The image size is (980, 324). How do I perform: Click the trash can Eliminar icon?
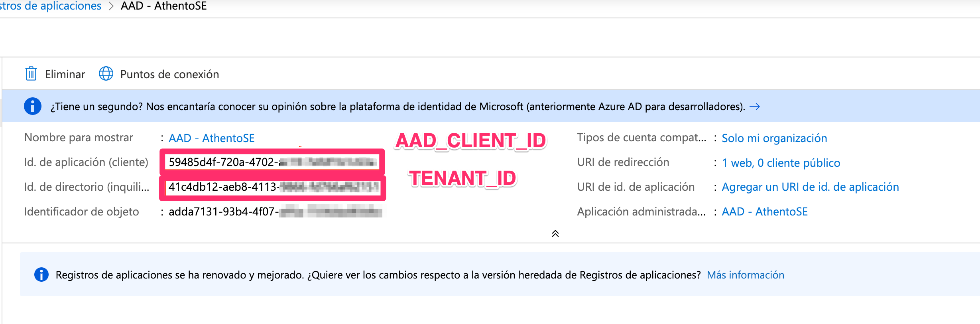click(x=31, y=74)
